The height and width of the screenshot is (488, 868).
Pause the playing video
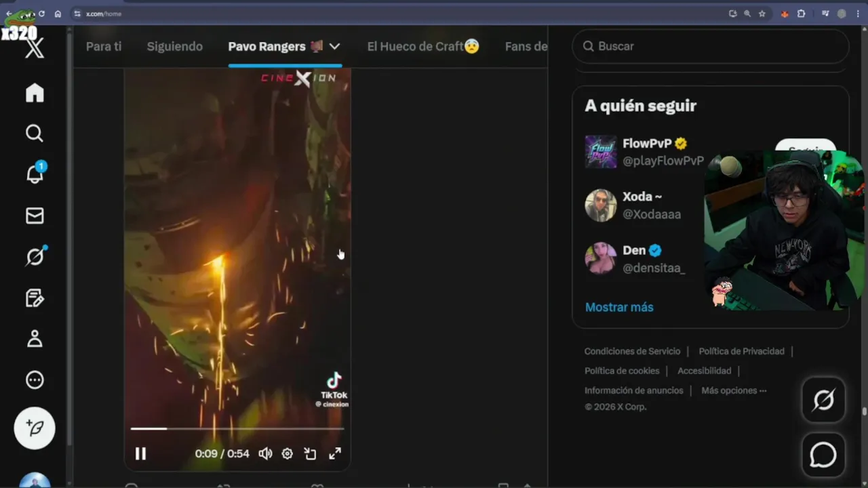(140, 453)
